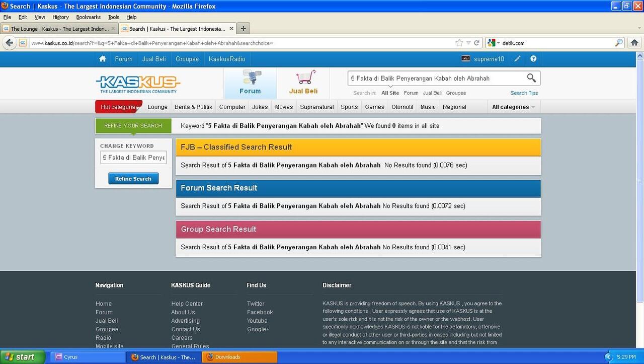Switch to Cyrus in the taskbar
Screen dimensions: 644x364
(x=88, y=357)
